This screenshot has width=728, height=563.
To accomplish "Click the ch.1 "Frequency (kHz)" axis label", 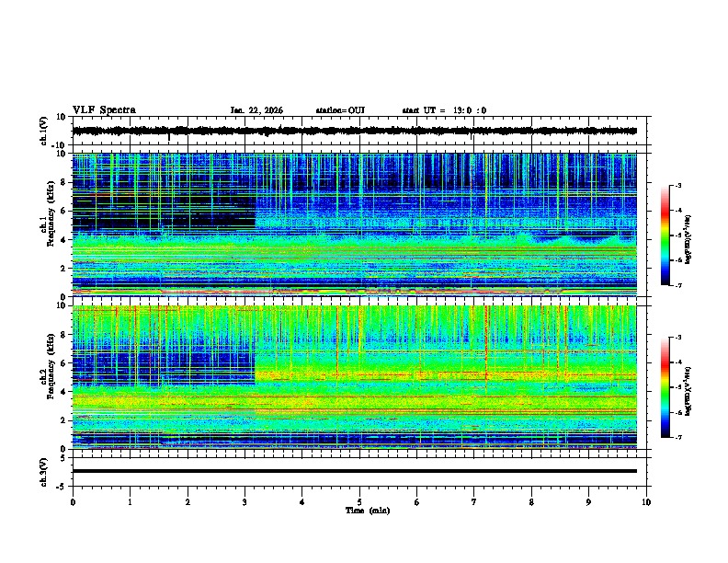I will pyautogui.click(x=51, y=213).
